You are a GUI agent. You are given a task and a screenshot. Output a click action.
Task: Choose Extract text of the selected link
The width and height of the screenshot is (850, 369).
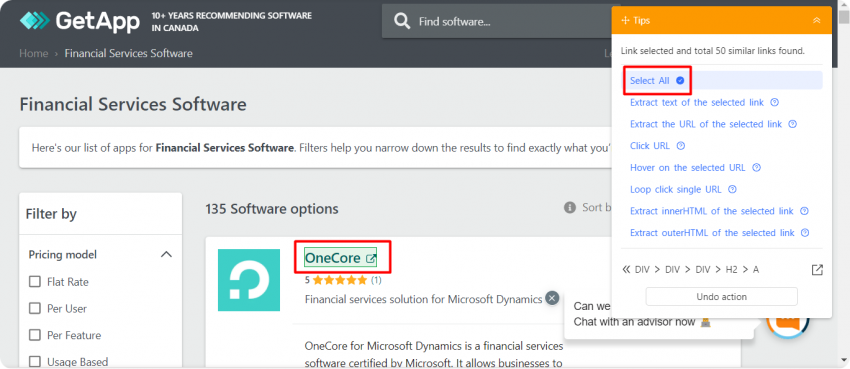tap(697, 102)
